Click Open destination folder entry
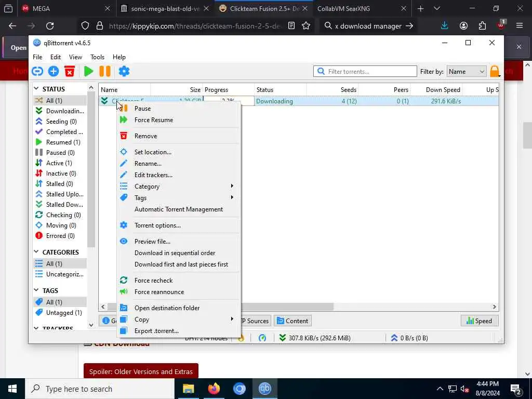 click(x=179, y=308)
